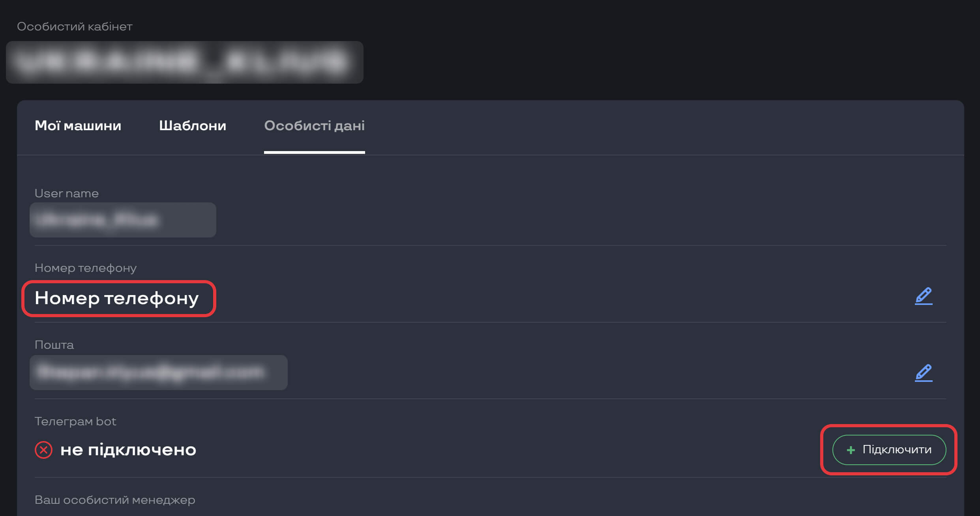
Task: Focus the blurred User name field
Action: 123,220
